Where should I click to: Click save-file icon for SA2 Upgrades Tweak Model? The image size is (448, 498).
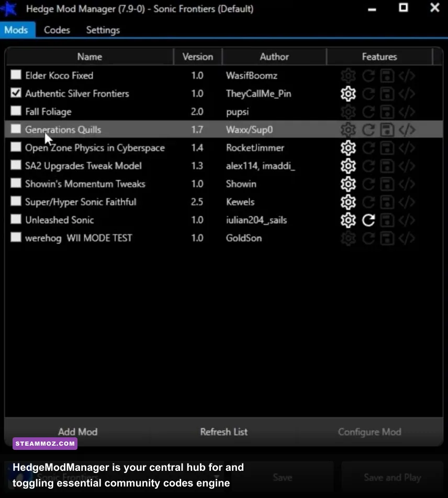coord(387,166)
